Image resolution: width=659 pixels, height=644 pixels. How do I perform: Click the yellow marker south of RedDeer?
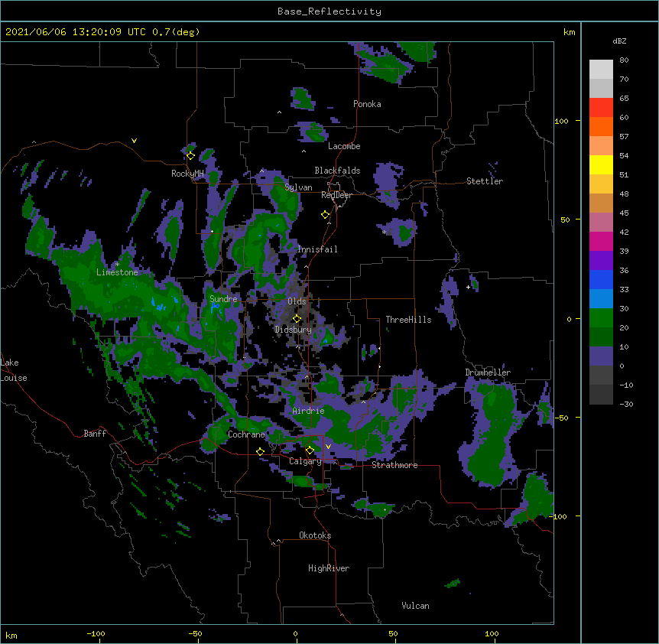325,215
